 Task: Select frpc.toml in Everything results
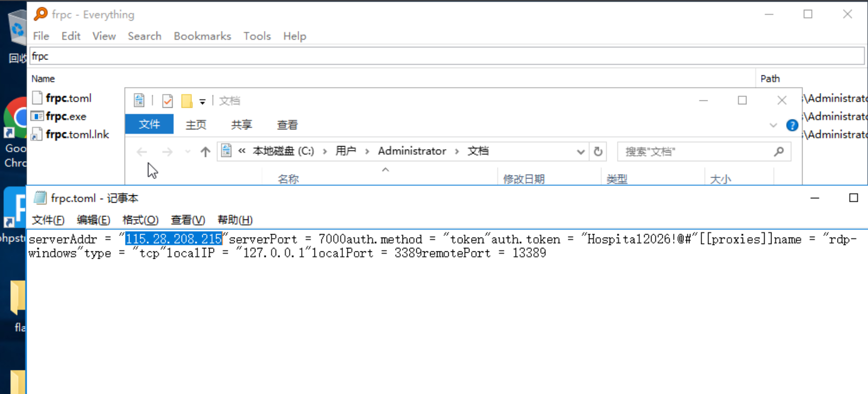coord(68,98)
